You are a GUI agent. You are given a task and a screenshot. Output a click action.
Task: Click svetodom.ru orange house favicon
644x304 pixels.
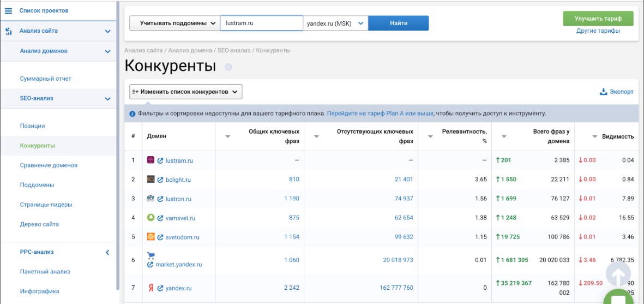point(151,237)
